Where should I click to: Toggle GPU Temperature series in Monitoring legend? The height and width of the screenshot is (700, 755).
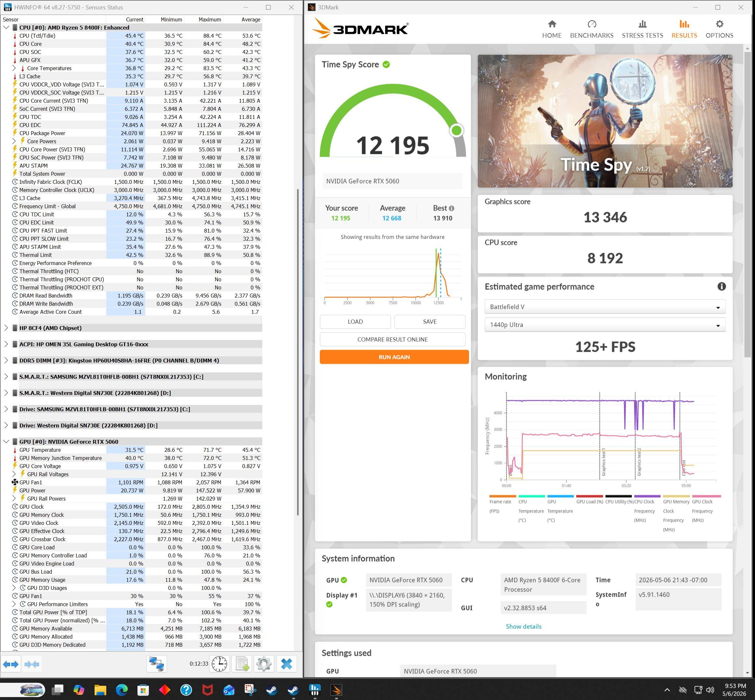click(560, 509)
